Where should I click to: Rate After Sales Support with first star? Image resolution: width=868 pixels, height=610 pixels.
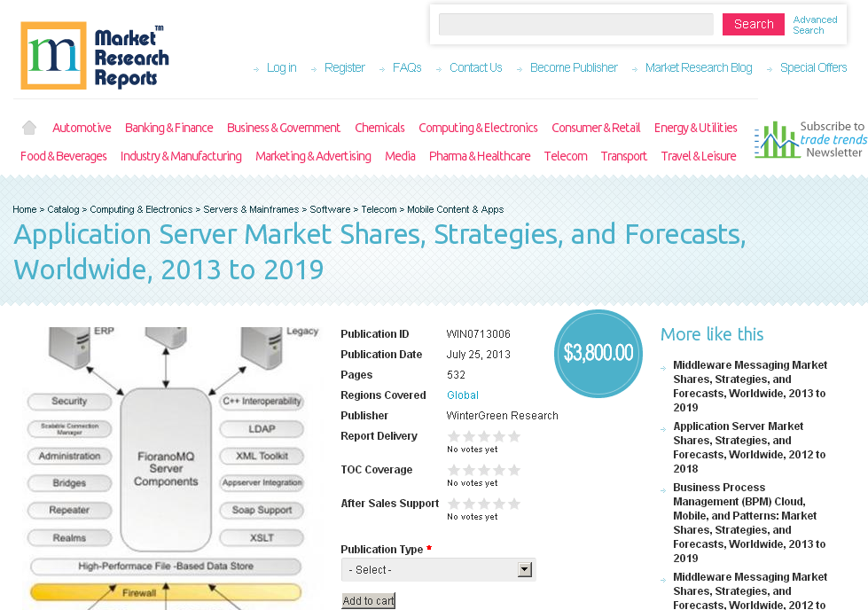[454, 504]
